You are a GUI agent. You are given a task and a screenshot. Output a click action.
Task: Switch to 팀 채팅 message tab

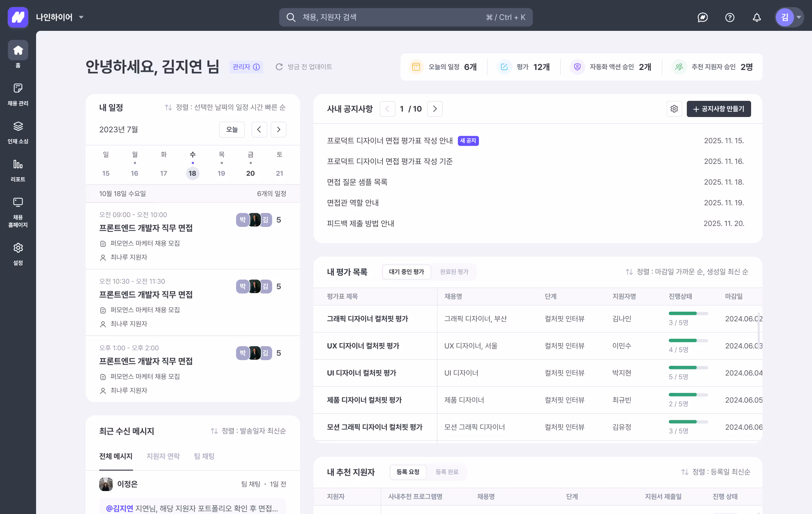click(x=204, y=456)
